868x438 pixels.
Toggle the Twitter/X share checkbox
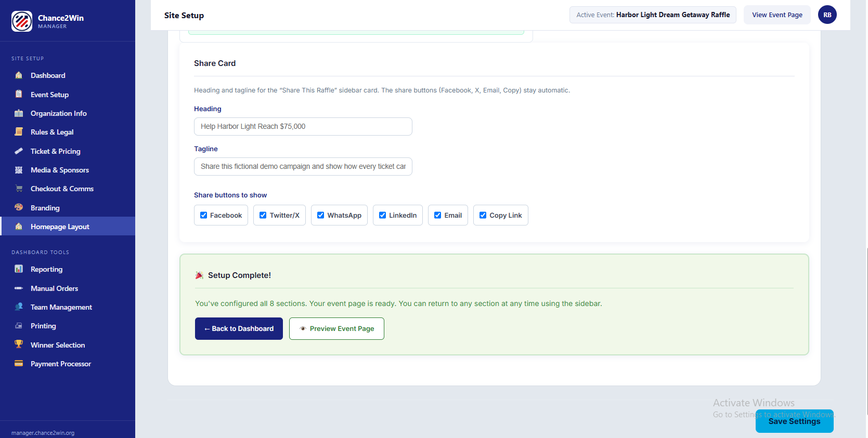pyautogui.click(x=263, y=215)
